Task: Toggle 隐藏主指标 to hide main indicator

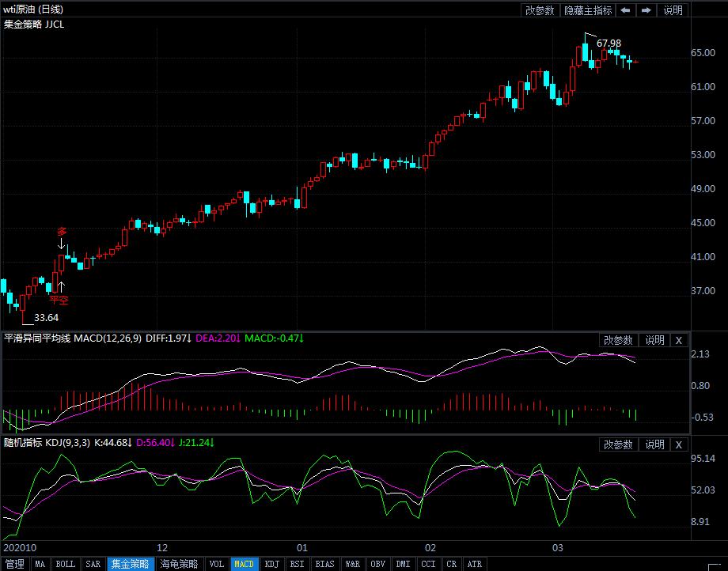Action: tap(587, 10)
